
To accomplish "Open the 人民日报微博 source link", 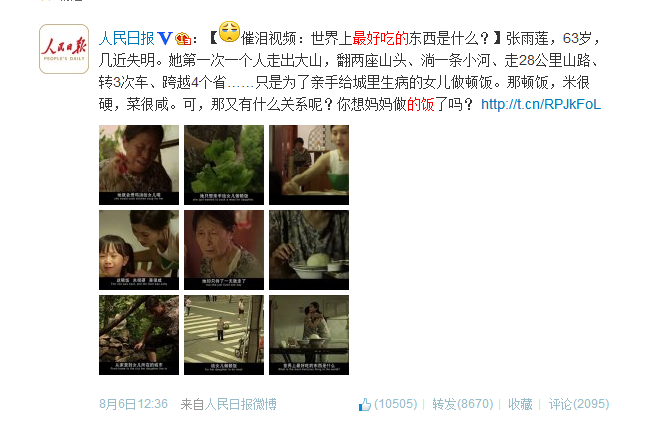I will [x=241, y=404].
